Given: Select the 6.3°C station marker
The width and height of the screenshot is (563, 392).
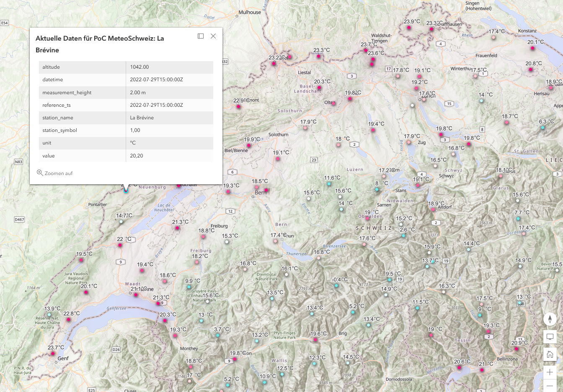Looking at the screenshot, I should point(542,127).
